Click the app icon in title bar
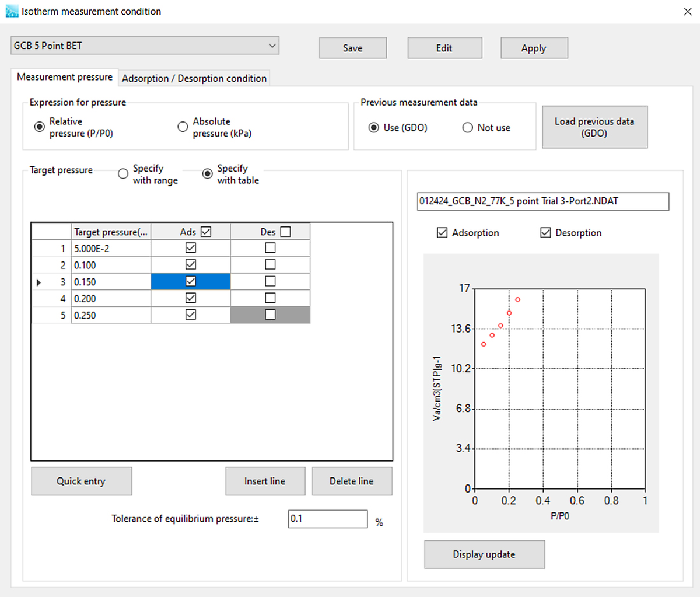Screen dimensions: 700x597 [12, 11]
